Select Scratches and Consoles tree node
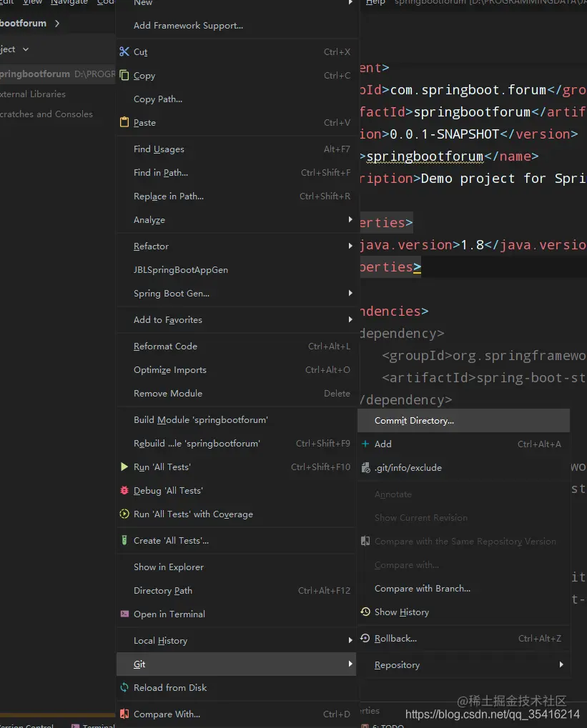This screenshot has width=587, height=728. 46,114
